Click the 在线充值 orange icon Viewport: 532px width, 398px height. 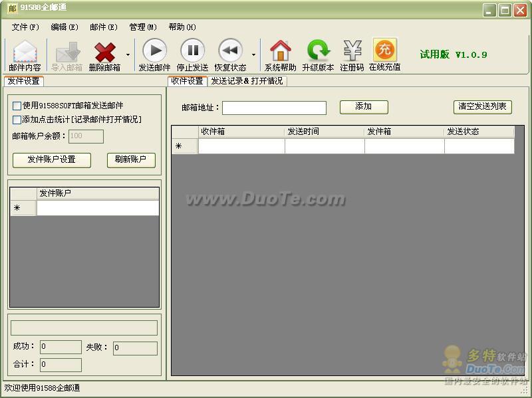[384, 50]
